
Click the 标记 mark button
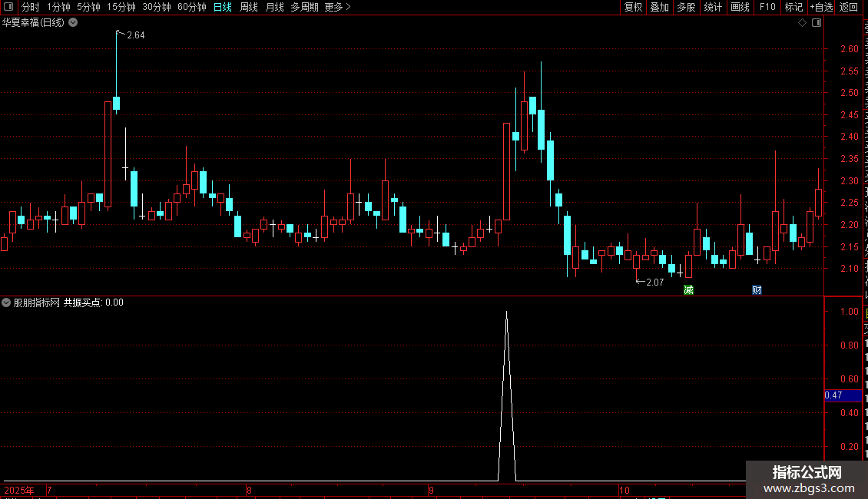[793, 7]
